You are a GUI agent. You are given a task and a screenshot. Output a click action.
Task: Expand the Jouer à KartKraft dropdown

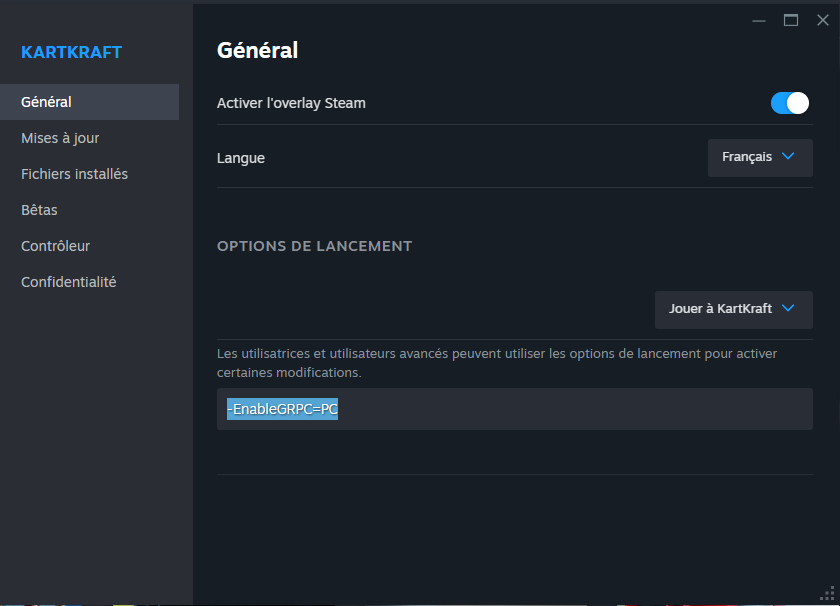pyautogui.click(x=733, y=309)
